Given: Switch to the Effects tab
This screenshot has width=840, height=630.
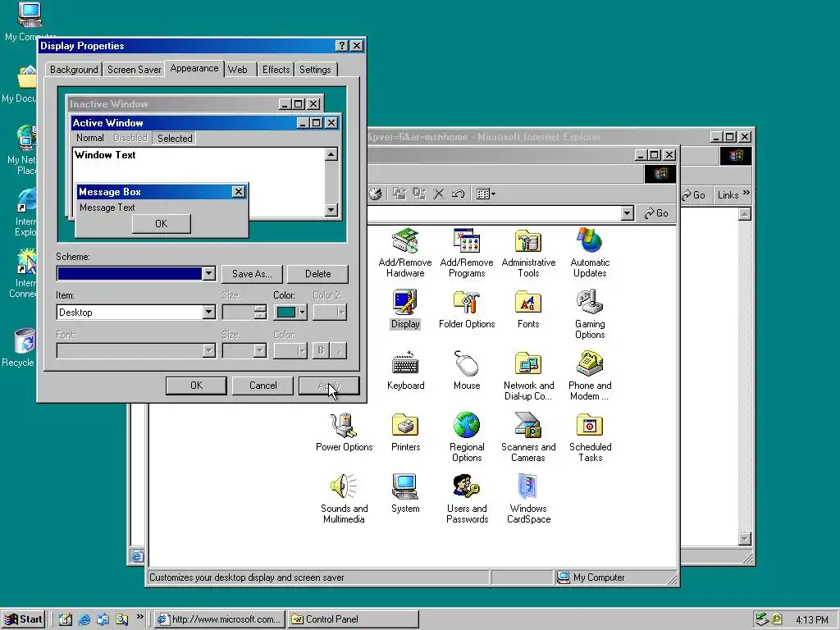Looking at the screenshot, I should pyautogui.click(x=276, y=70).
